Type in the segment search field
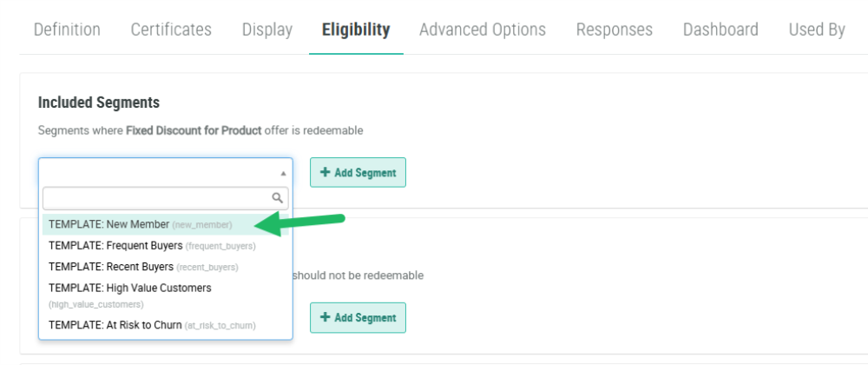868x365 pixels. click(x=156, y=198)
